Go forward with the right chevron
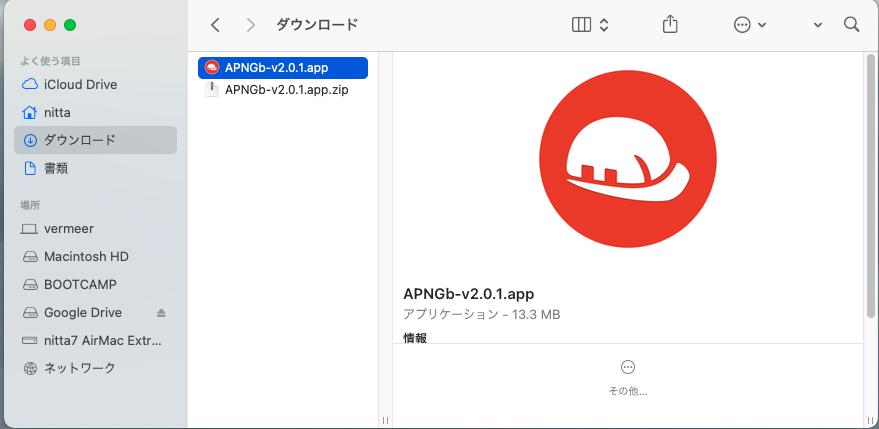The image size is (879, 429). point(251,25)
